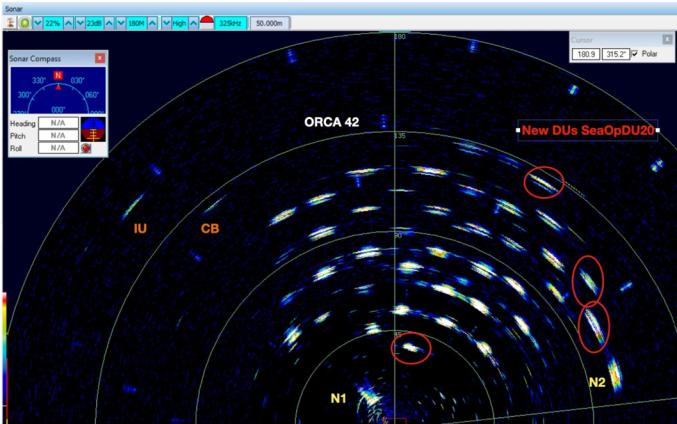Click the Pitch N/A field
The height and width of the screenshot is (424, 677).
click(58, 136)
